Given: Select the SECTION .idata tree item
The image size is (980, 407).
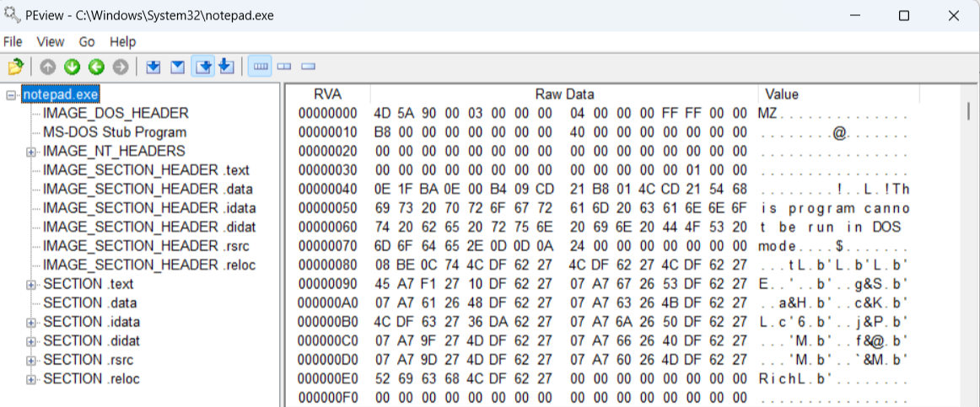Looking at the screenshot, I should click(91, 322).
